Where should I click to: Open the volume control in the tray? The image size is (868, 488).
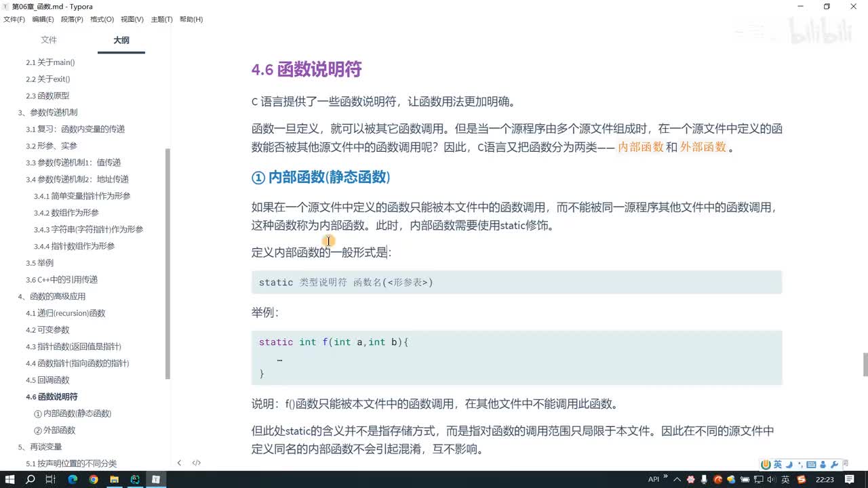pos(772,479)
